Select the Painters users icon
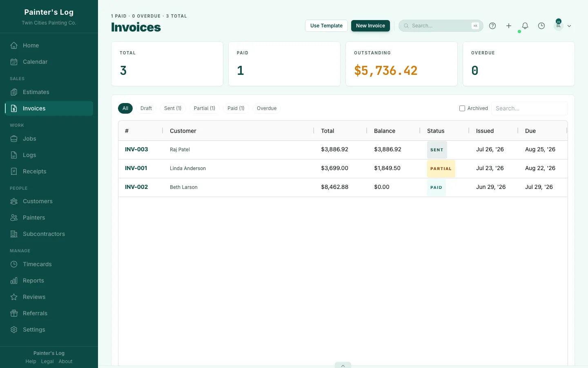Viewport: 588px width, 368px height. [14, 218]
